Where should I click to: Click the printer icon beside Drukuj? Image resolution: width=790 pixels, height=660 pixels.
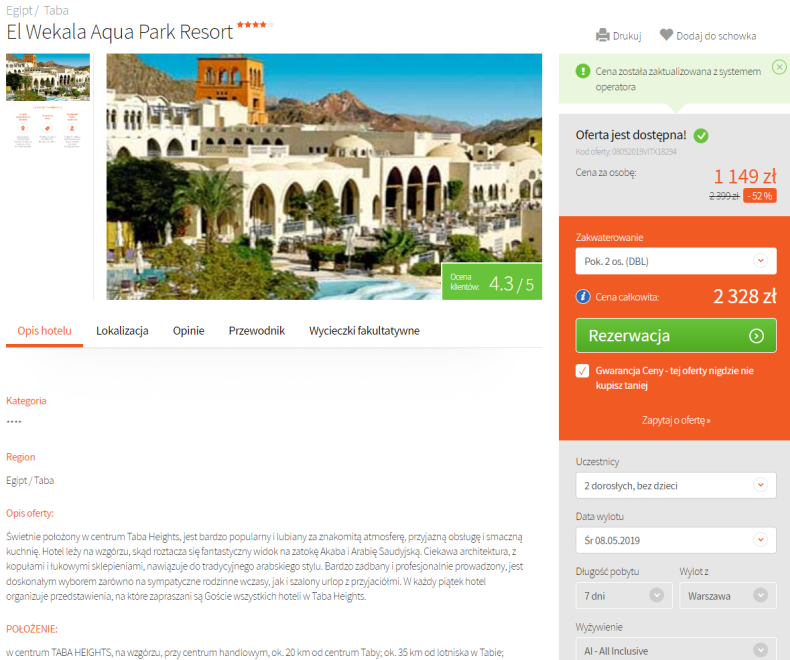pyautogui.click(x=603, y=35)
